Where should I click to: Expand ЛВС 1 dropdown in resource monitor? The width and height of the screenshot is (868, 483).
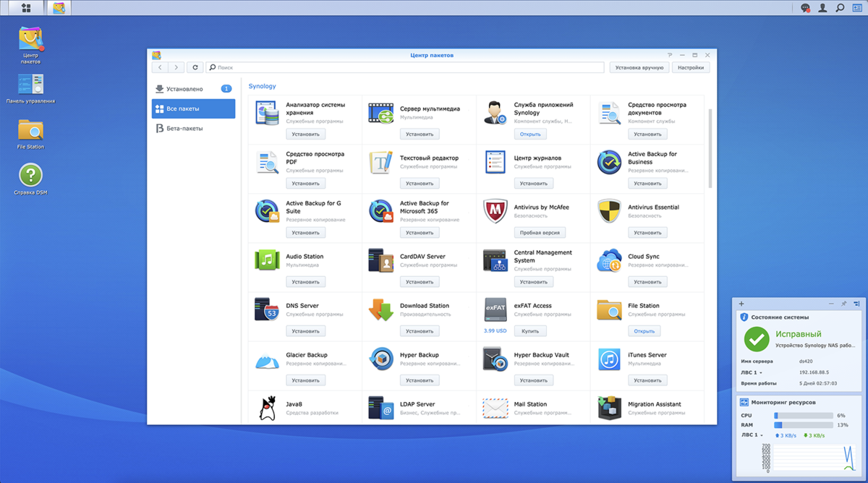pos(752,435)
